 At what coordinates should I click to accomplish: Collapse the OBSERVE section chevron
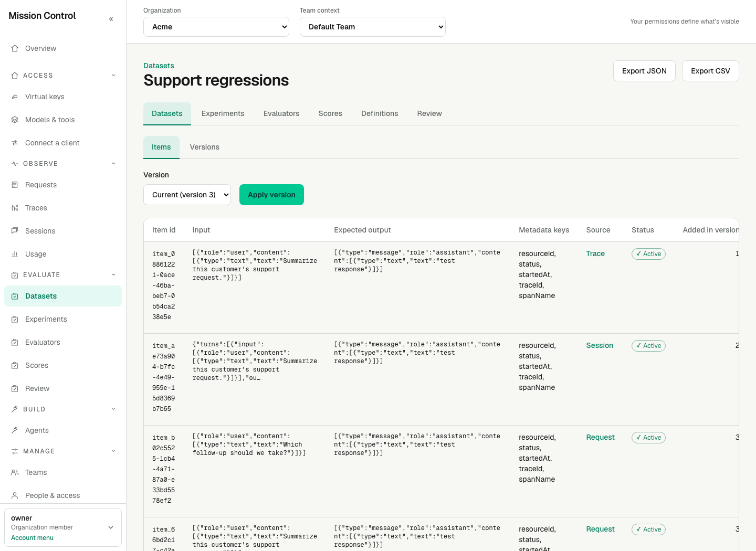[113, 163]
